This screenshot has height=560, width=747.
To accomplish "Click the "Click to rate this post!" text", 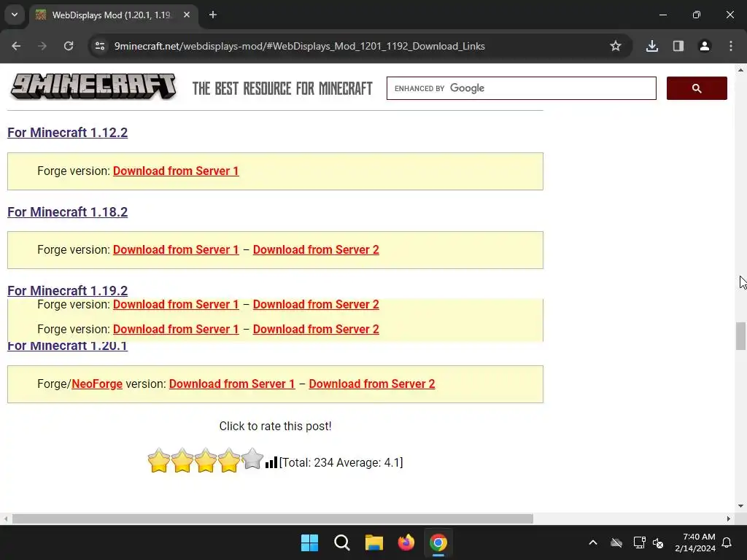I will point(275,426).
